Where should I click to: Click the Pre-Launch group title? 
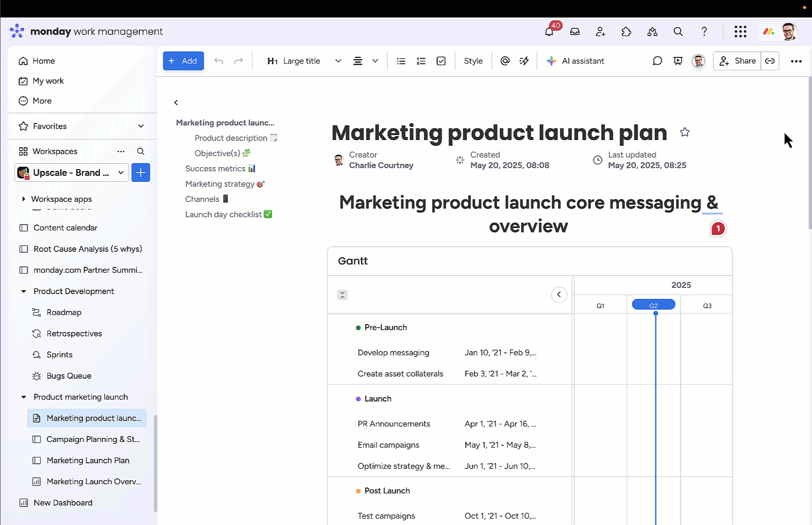click(x=386, y=328)
